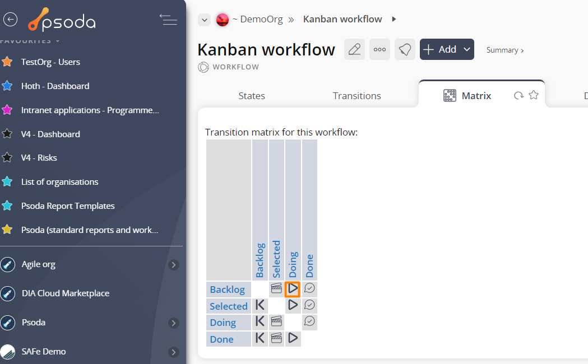The width and height of the screenshot is (588, 364).
Task: Click the Doing to Done checkmark icon
Action: click(x=309, y=321)
